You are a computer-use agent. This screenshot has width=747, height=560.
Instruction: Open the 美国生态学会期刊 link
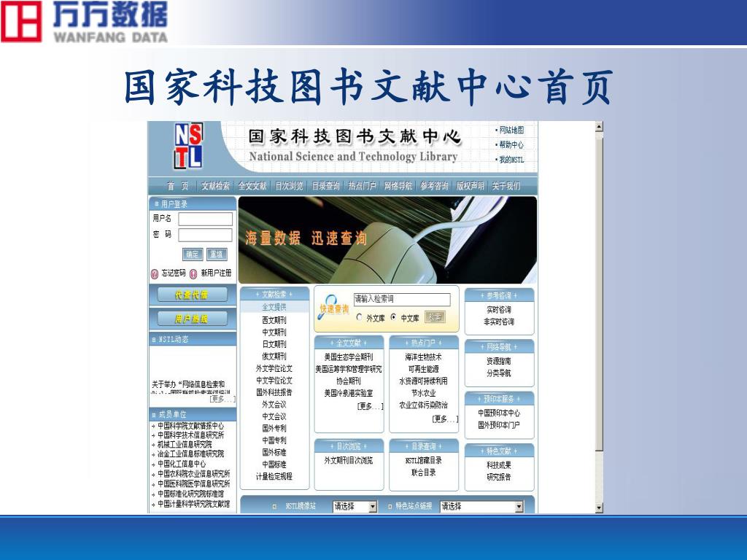349,357
